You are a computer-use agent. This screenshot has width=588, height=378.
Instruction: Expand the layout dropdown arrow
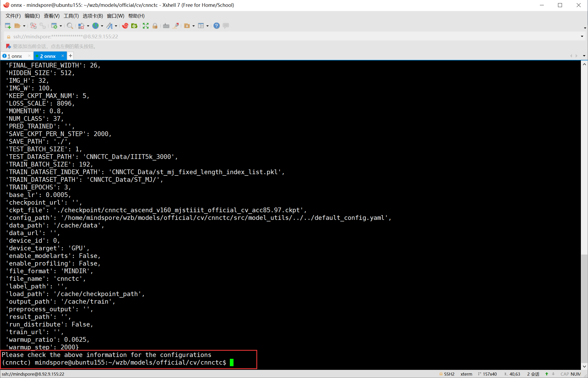(x=207, y=26)
